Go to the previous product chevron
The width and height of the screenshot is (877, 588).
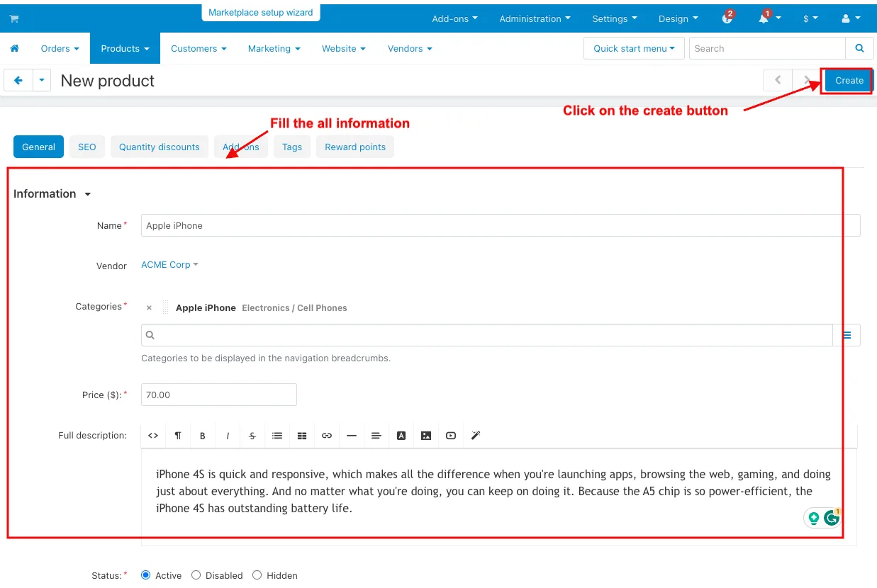click(x=778, y=80)
